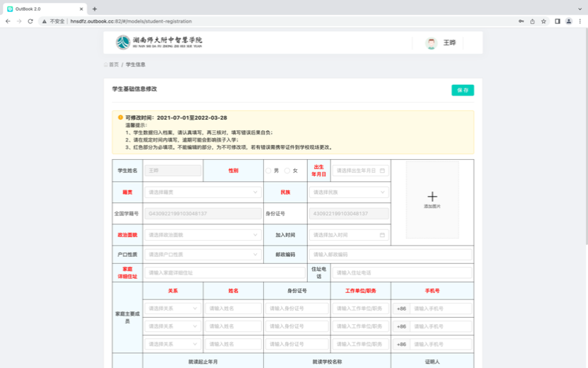Focus the 邮政编码 input field
Screen dimensions: 588x368
coord(390,254)
